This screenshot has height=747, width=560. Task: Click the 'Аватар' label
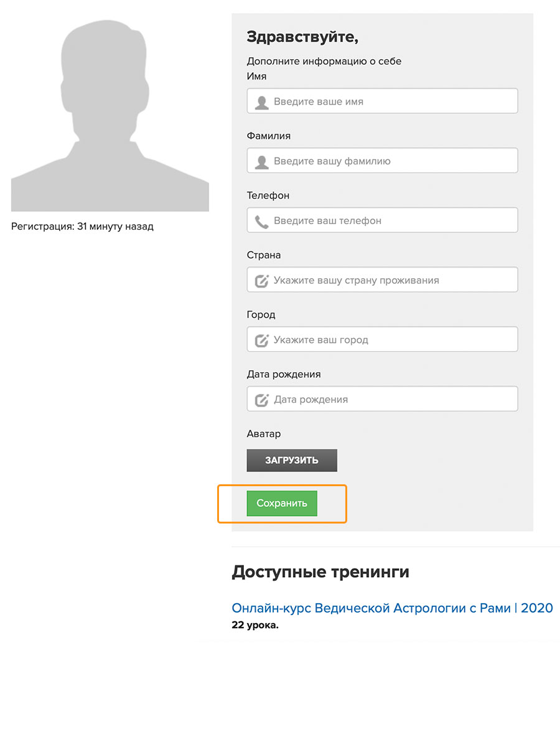pyautogui.click(x=264, y=434)
